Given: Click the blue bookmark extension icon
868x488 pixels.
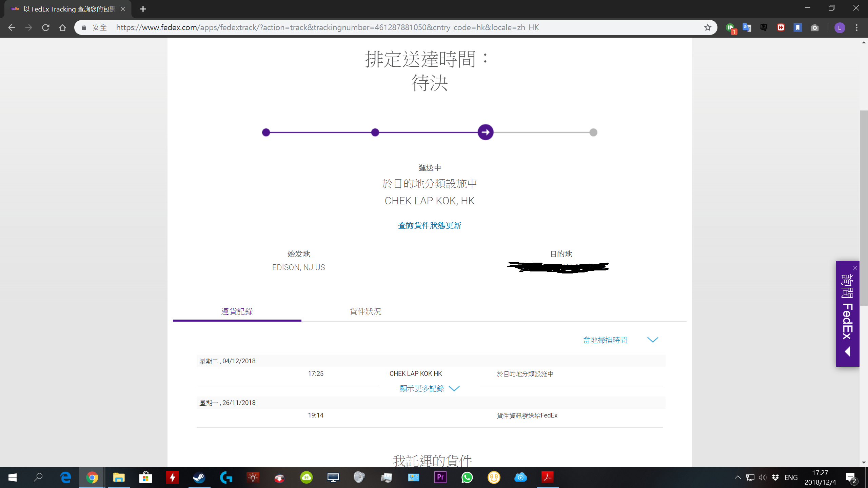Looking at the screenshot, I should 798,27.
